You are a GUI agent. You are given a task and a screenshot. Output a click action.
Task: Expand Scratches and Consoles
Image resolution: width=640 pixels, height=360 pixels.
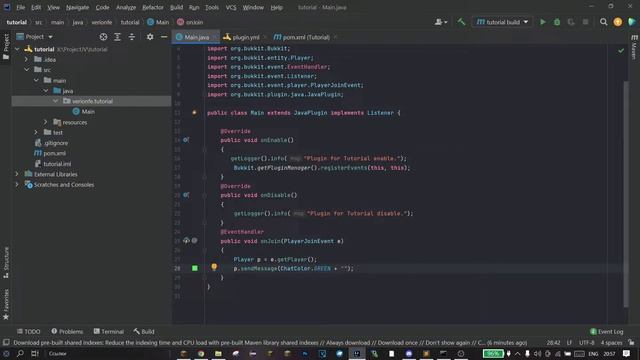pos(17,184)
